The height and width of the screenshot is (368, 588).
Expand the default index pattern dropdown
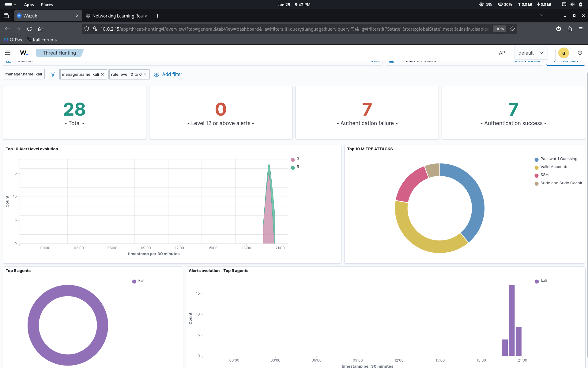[x=531, y=53]
